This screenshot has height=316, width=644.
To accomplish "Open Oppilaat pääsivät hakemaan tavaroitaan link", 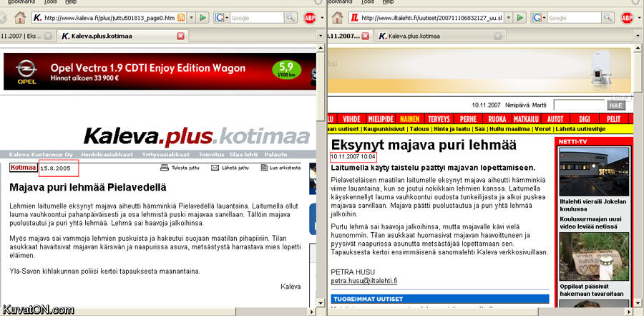I will [592, 290].
